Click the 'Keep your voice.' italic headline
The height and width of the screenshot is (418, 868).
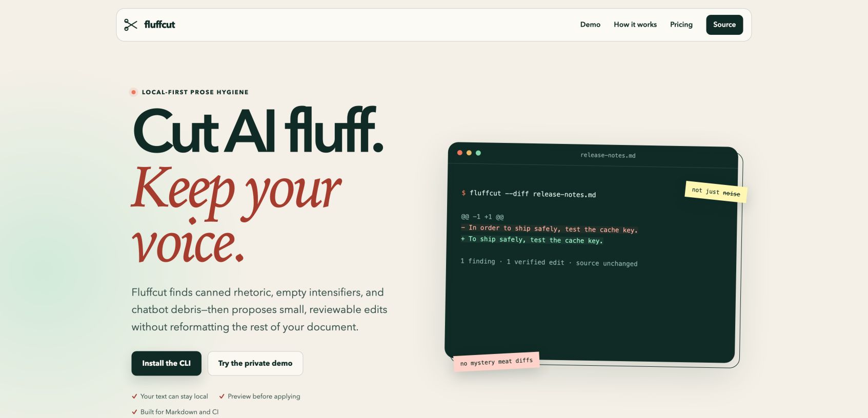click(236, 214)
